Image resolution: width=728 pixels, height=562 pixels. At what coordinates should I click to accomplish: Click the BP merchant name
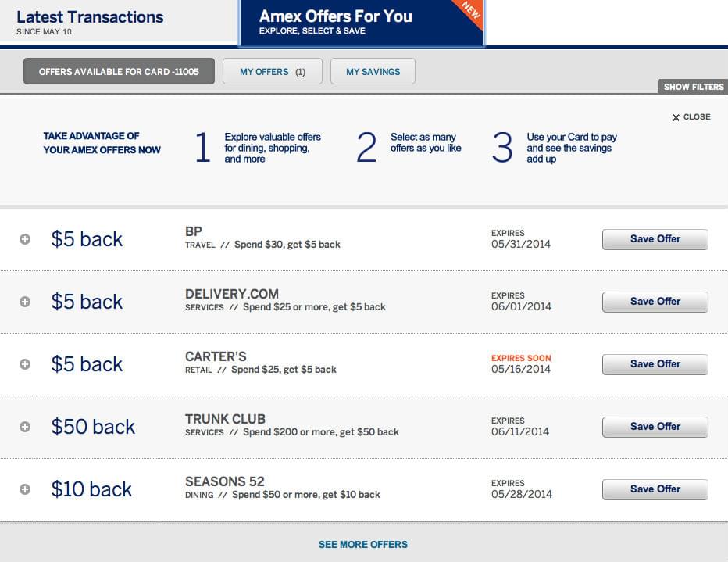[193, 231]
